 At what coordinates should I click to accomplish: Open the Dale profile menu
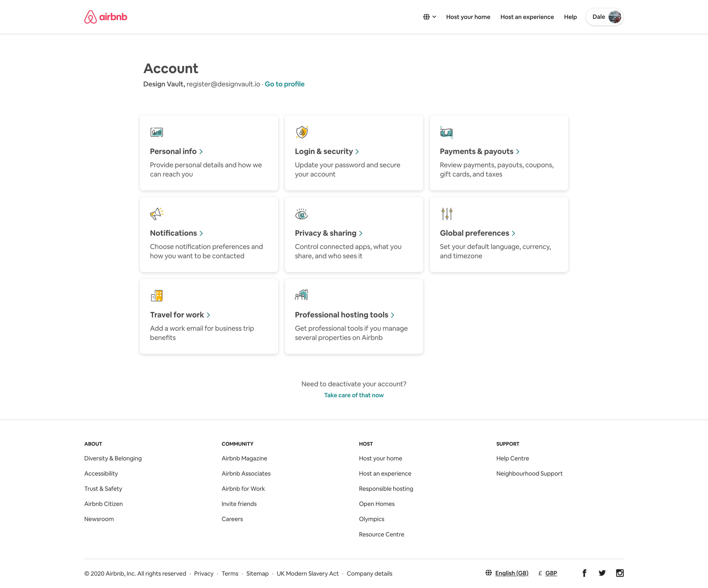[x=599, y=17]
